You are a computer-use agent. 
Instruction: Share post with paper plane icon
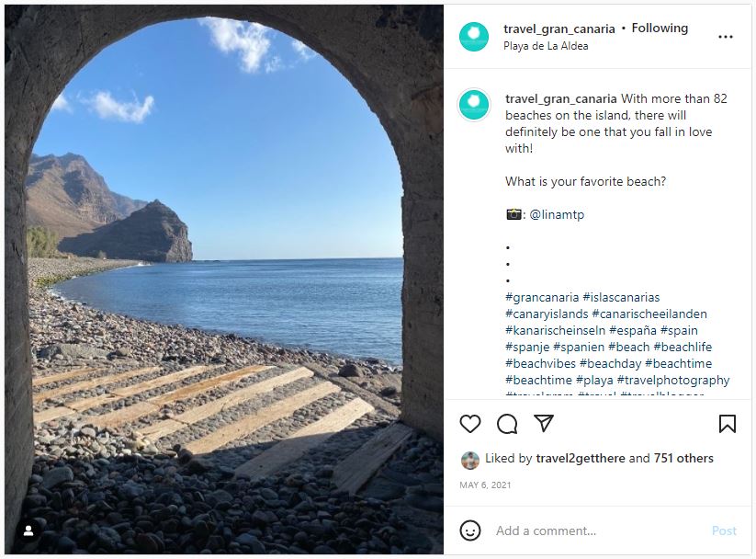(x=544, y=424)
